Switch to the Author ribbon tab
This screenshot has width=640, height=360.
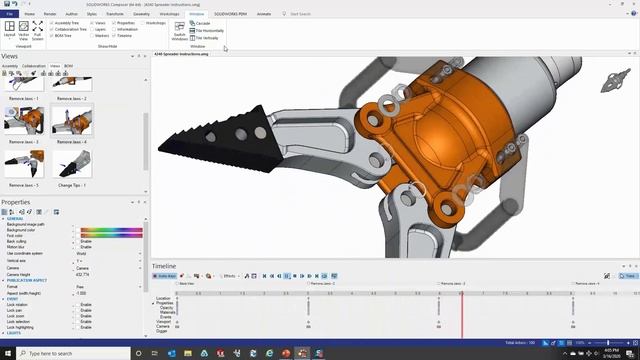pyautogui.click(x=71, y=14)
